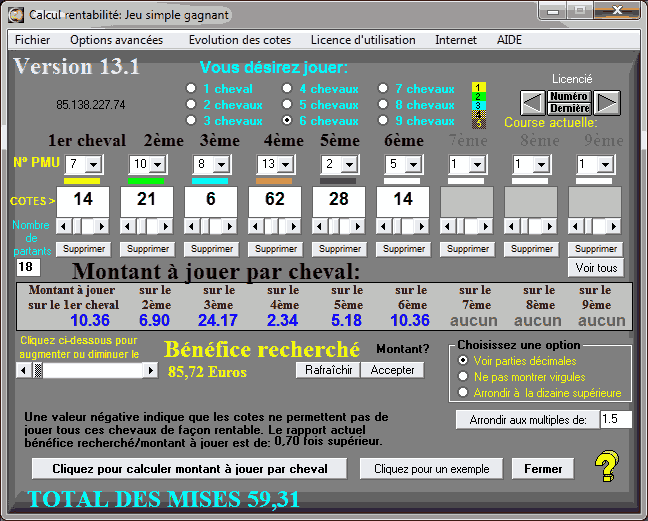Click right scroll arrow under 1er cheval cote
This screenshot has height=521, width=648.
pos(103,226)
